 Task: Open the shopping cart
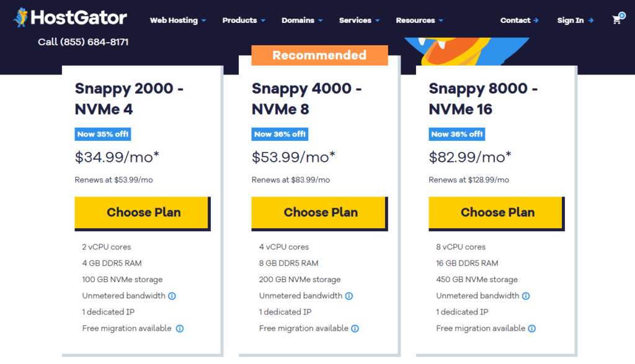616,20
